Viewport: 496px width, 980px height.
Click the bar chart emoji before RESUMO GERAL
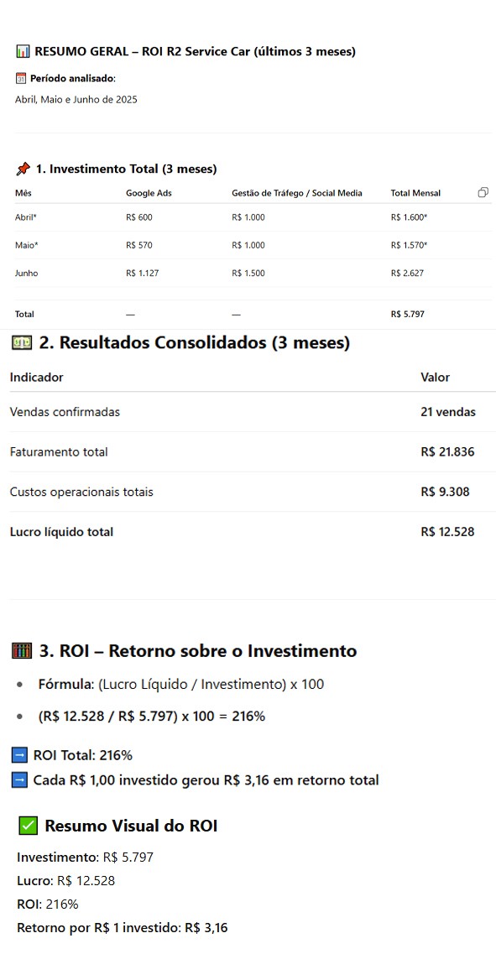(23, 51)
